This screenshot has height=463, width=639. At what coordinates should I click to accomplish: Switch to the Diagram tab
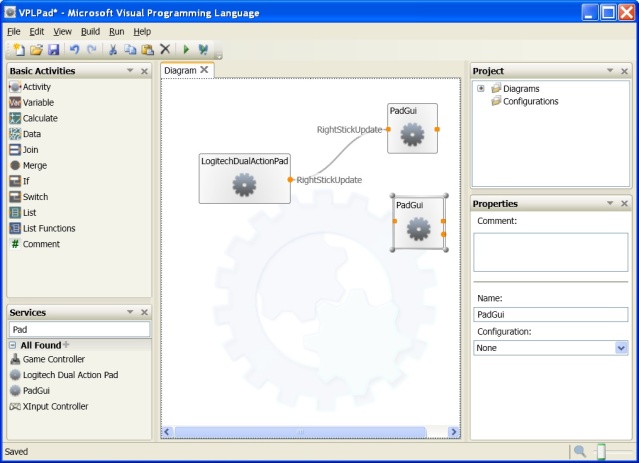pos(180,71)
